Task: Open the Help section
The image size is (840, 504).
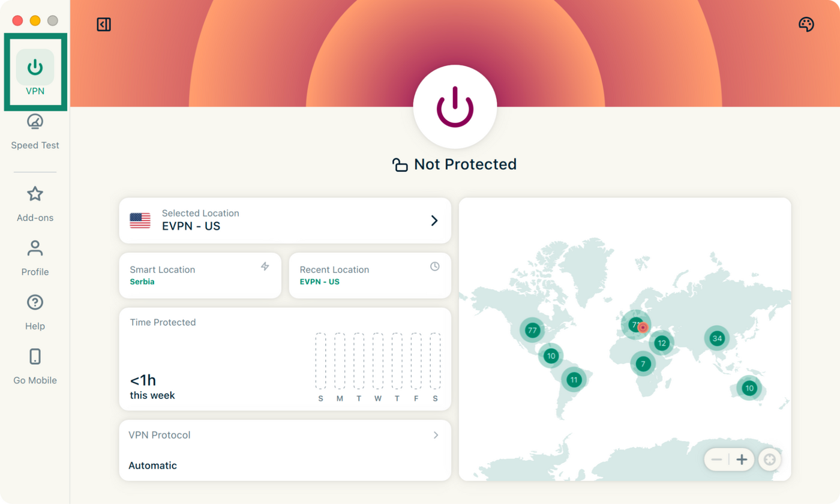Action: [35, 312]
